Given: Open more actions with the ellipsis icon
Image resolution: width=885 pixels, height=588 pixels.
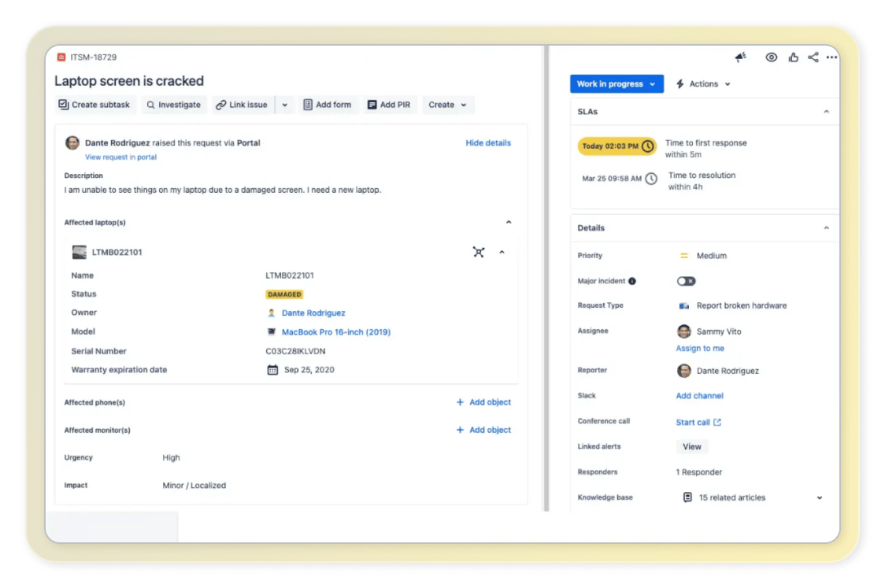Looking at the screenshot, I should (832, 57).
